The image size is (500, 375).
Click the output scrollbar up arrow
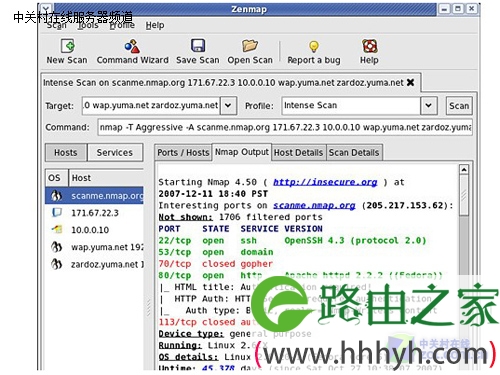click(x=464, y=170)
